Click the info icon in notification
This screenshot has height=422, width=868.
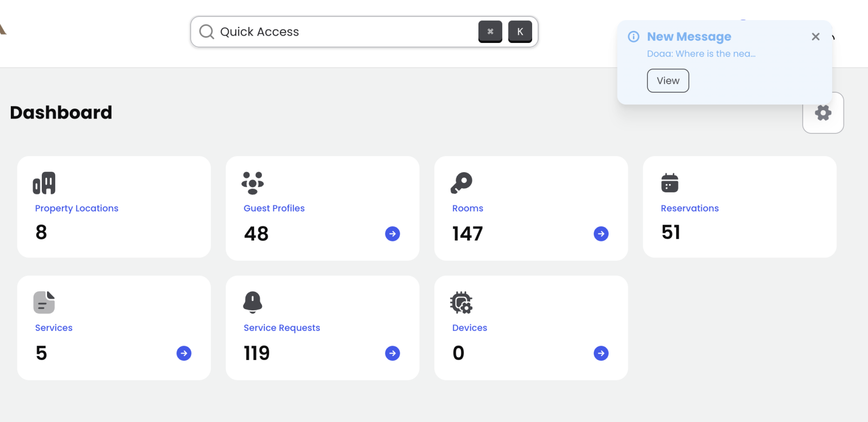coord(633,37)
